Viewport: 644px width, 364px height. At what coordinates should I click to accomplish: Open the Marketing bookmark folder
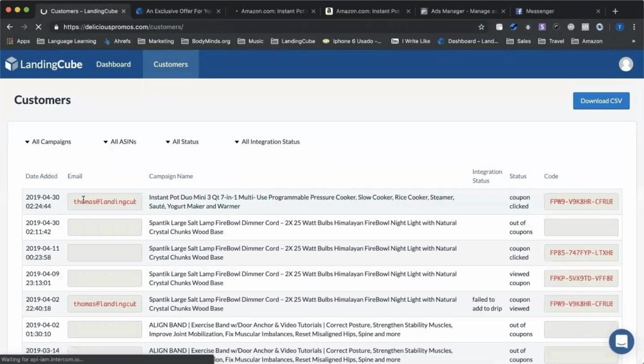coord(156,41)
